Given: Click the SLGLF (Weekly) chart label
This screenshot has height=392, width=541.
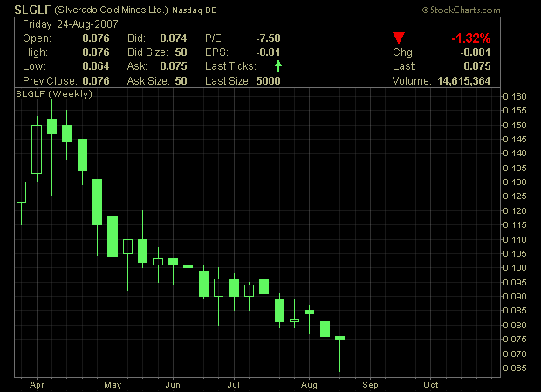Looking at the screenshot, I should tap(54, 94).
